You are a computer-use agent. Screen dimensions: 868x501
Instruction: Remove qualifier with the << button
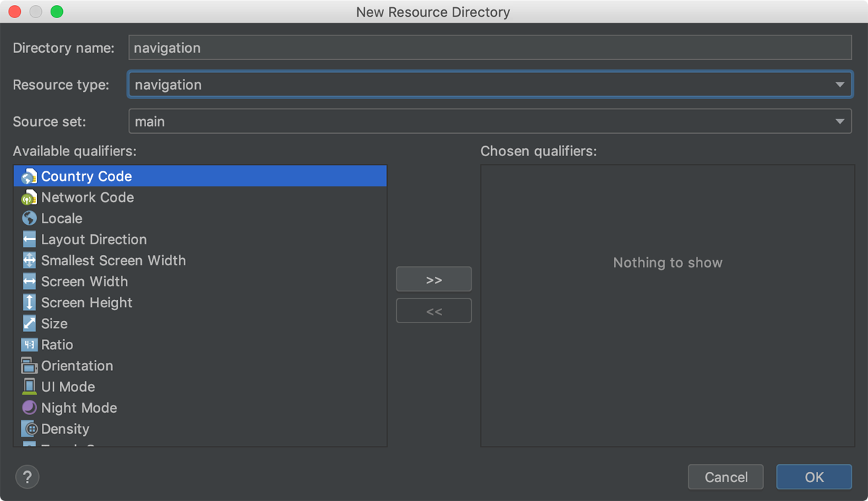point(434,312)
